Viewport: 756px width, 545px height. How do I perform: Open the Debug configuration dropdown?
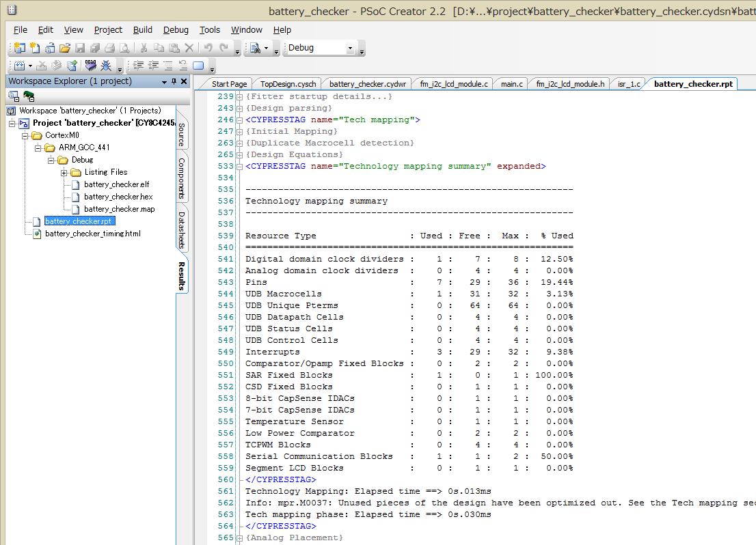click(x=350, y=48)
